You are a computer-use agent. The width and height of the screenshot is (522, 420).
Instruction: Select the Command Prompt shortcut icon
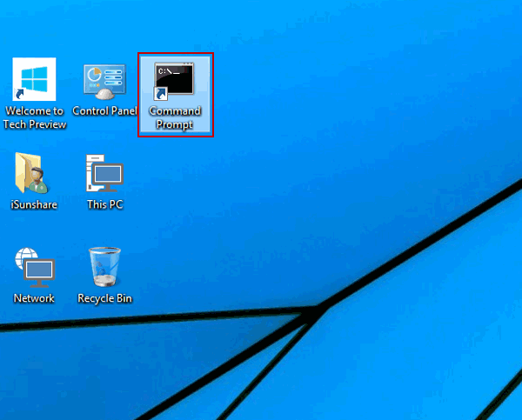click(174, 81)
